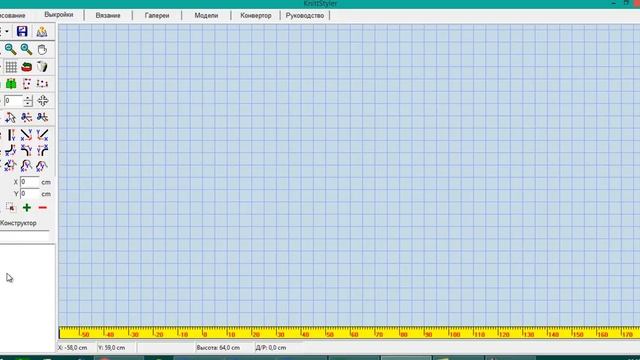
Task: Select the hand pan tool
Action: 42,49
